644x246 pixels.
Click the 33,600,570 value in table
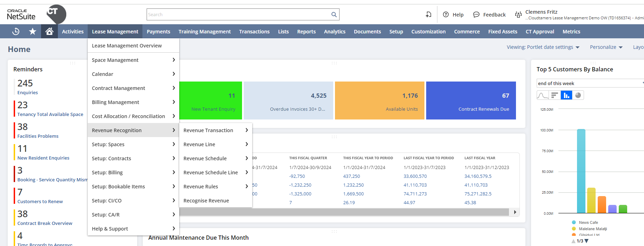coord(415,176)
